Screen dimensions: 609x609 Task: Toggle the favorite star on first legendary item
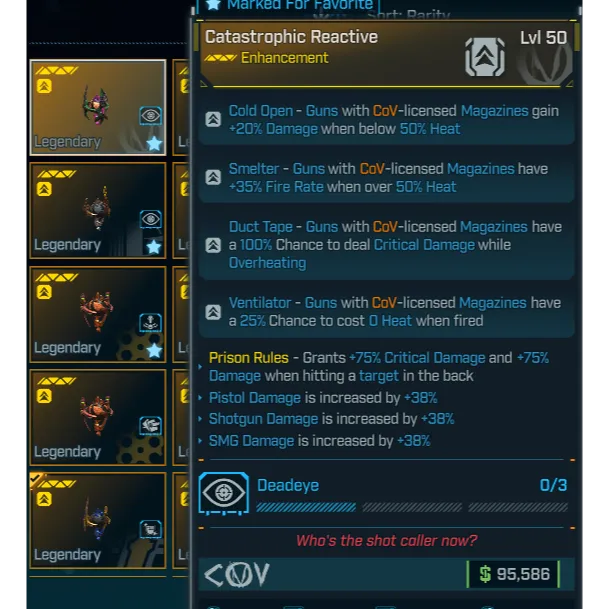(x=154, y=143)
